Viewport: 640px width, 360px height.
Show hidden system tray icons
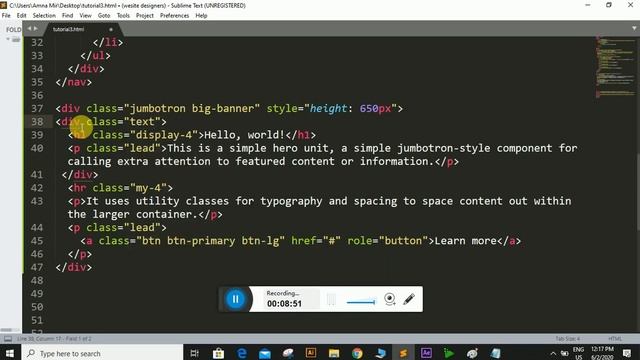[x=553, y=353]
